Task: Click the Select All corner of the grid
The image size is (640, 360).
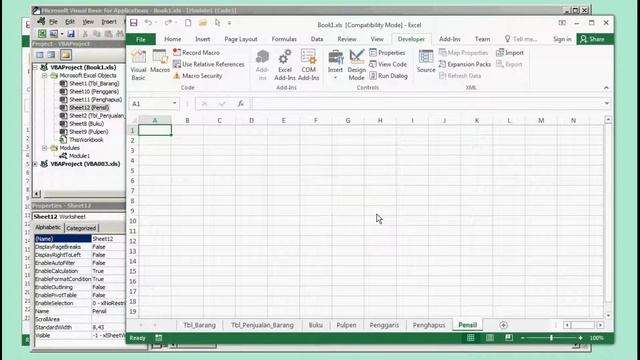Action: tap(133, 120)
